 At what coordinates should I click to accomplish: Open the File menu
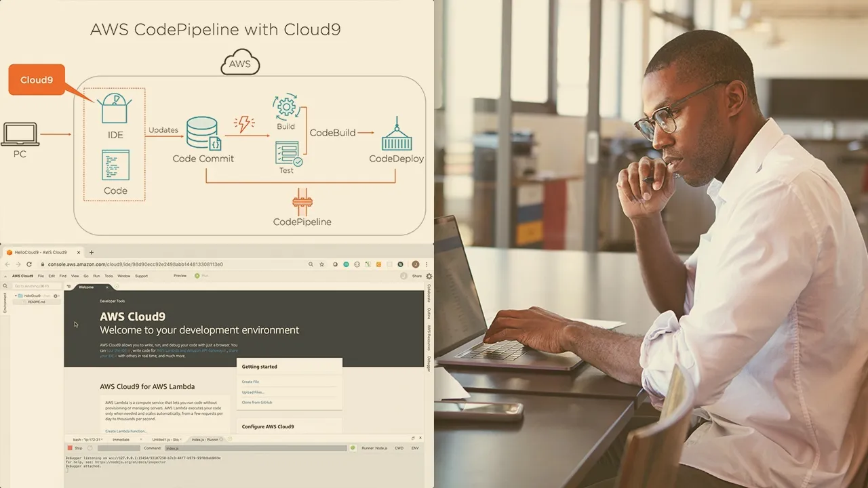tap(41, 276)
